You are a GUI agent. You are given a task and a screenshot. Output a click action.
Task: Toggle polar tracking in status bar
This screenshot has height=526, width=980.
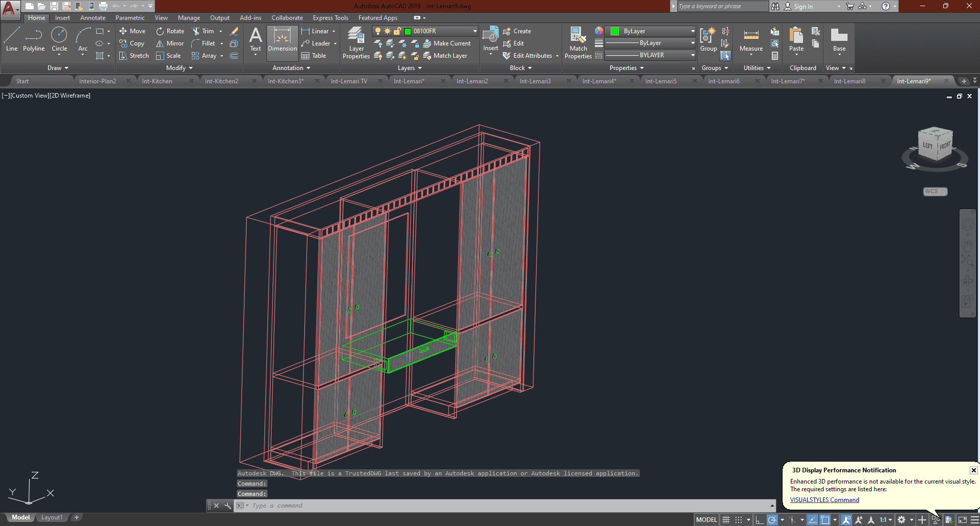coord(772,520)
